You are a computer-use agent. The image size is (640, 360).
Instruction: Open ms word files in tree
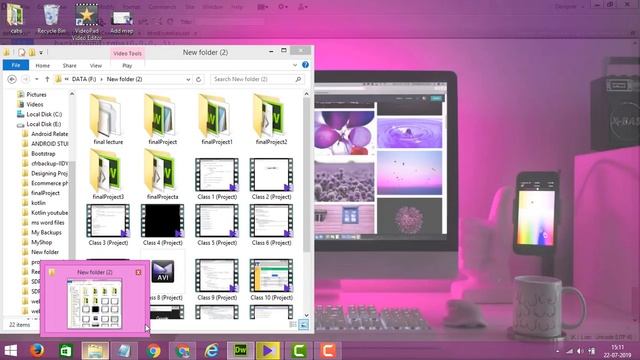[47, 222]
